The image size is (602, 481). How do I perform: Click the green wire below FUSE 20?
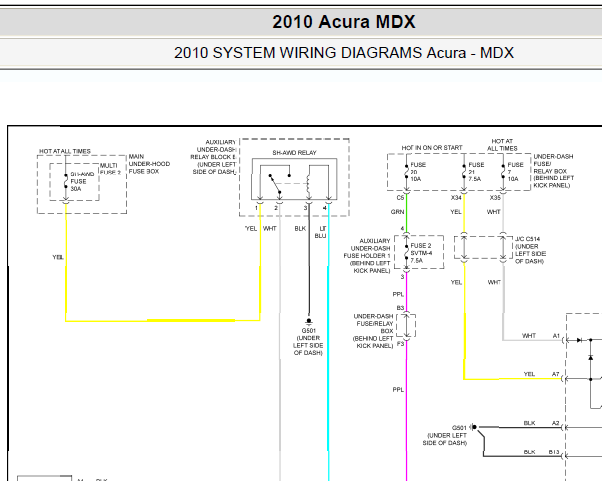click(406, 212)
